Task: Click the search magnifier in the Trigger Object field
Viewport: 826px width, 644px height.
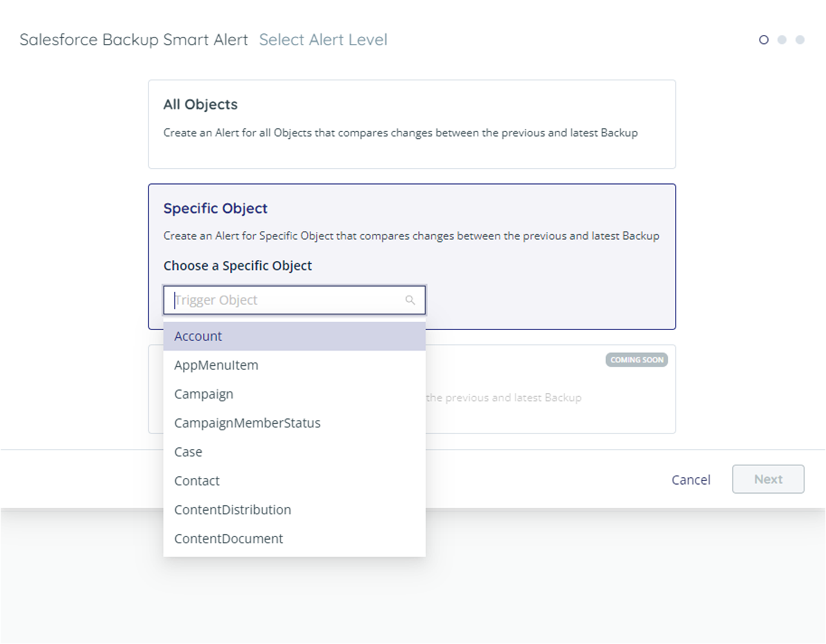Action: click(x=411, y=300)
